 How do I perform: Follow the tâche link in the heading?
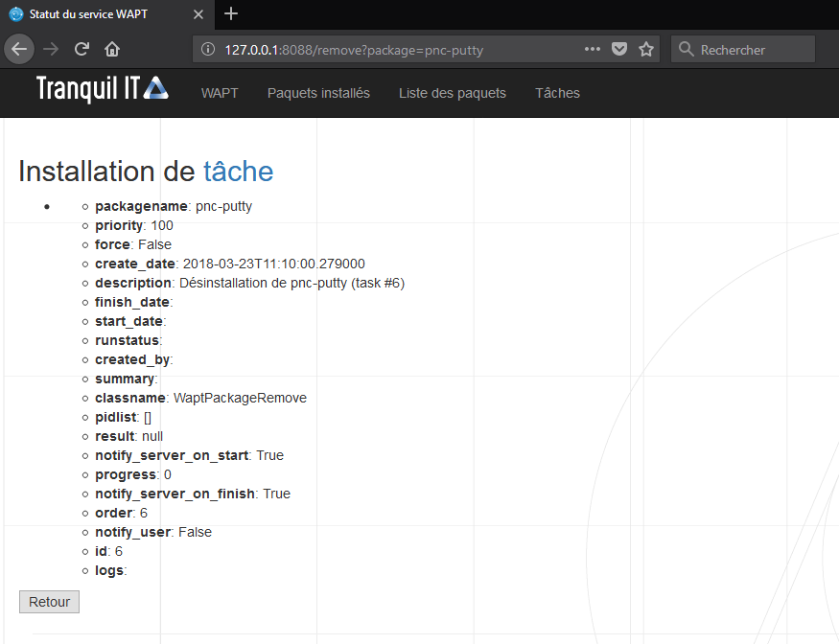[x=238, y=172]
